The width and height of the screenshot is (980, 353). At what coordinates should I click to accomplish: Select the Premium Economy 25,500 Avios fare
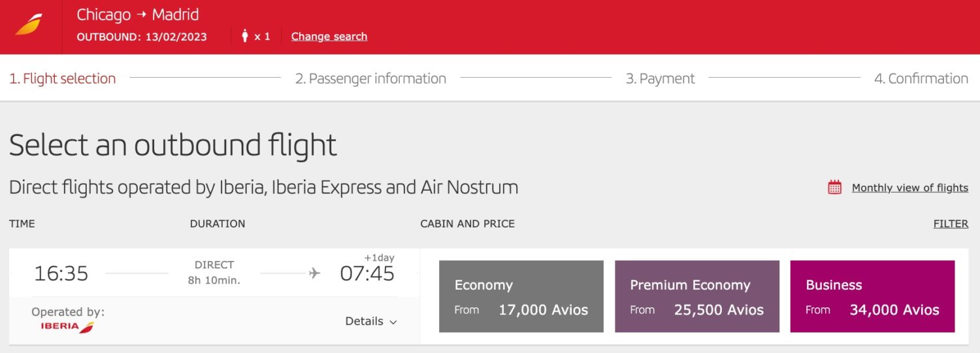696,296
